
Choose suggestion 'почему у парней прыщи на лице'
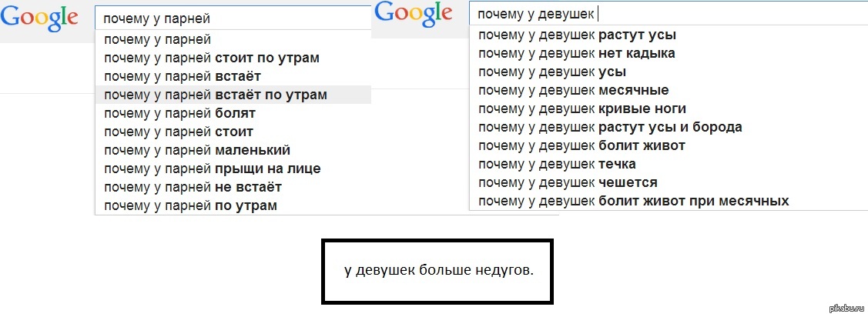point(233,169)
